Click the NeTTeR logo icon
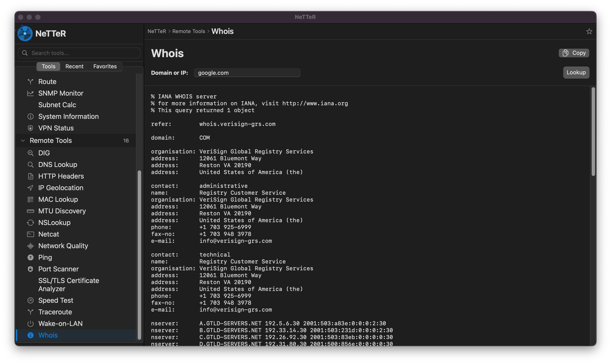 click(x=25, y=33)
